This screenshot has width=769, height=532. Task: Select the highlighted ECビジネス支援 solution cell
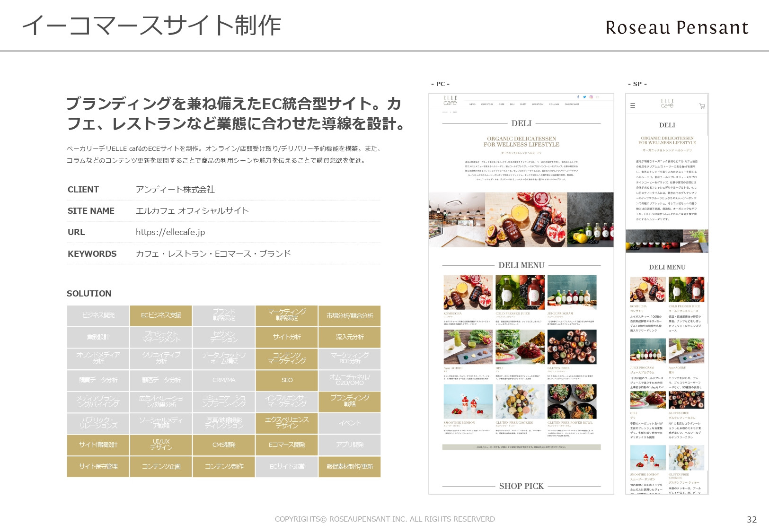click(x=161, y=316)
